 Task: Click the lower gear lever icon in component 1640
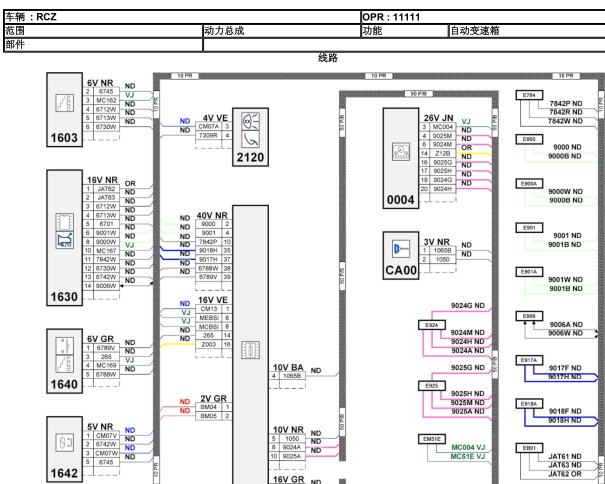[64, 364]
